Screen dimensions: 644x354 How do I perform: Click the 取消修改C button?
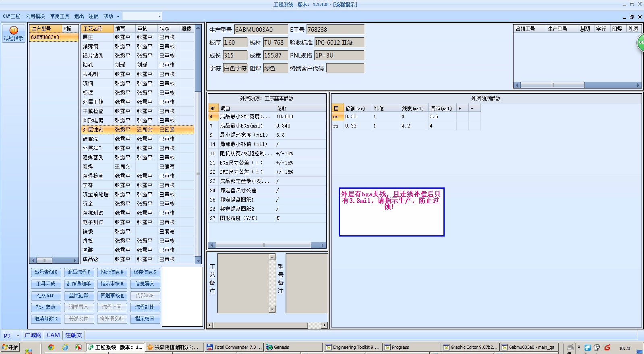(x=46, y=319)
